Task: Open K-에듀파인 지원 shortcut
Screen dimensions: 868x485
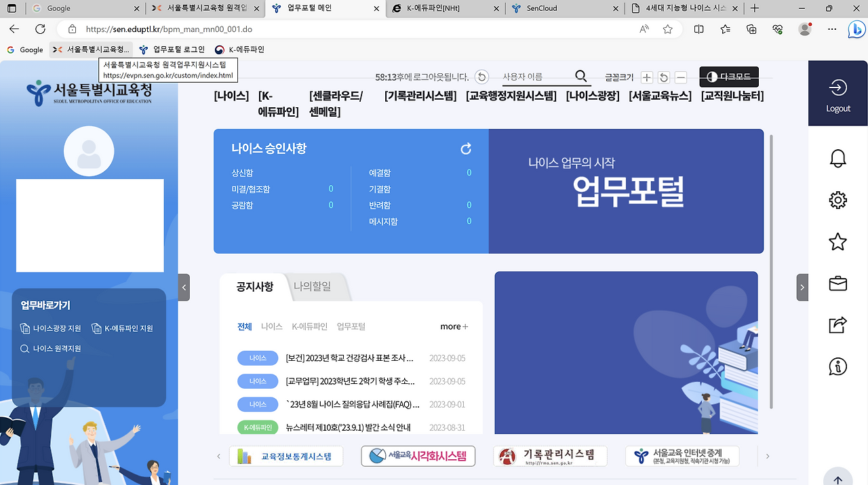Action: tap(123, 328)
